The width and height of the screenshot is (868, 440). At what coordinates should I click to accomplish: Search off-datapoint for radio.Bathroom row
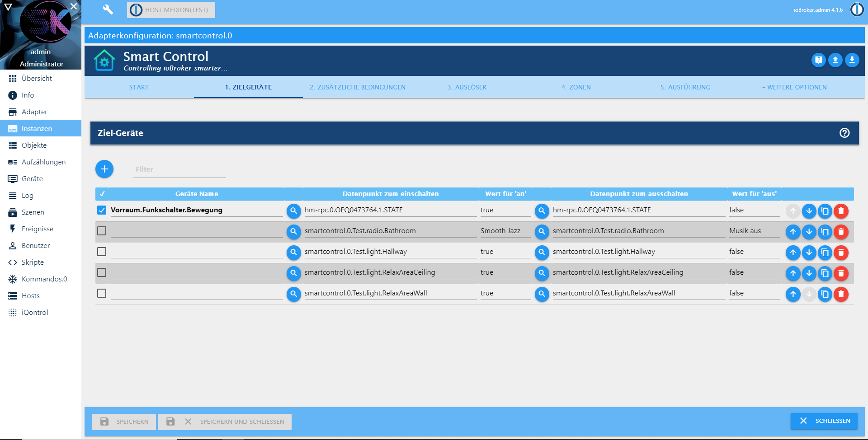pos(542,231)
